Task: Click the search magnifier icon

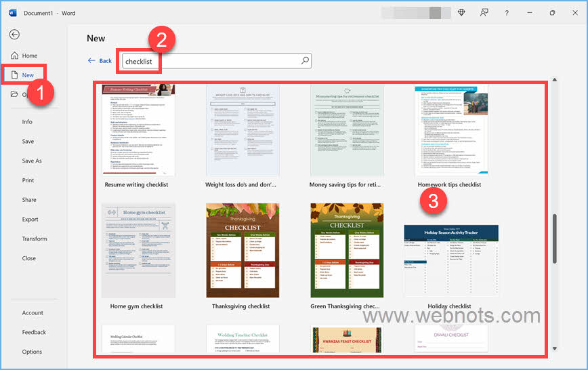Action: tap(305, 60)
